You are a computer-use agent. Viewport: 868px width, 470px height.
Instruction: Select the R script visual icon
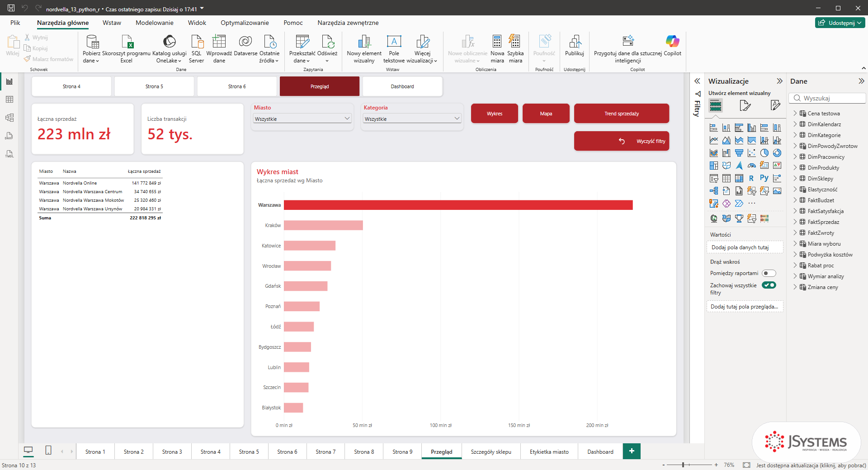(x=751, y=178)
